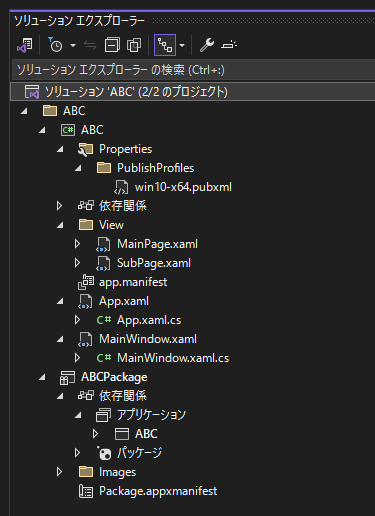
Task: Select MainPage.xaml file
Action: (x=157, y=244)
